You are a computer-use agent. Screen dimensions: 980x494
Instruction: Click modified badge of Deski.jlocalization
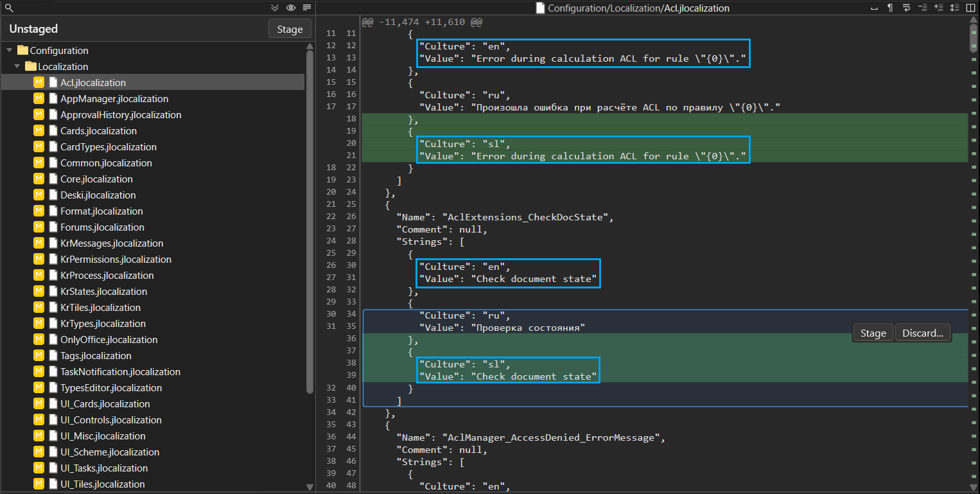[39, 195]
